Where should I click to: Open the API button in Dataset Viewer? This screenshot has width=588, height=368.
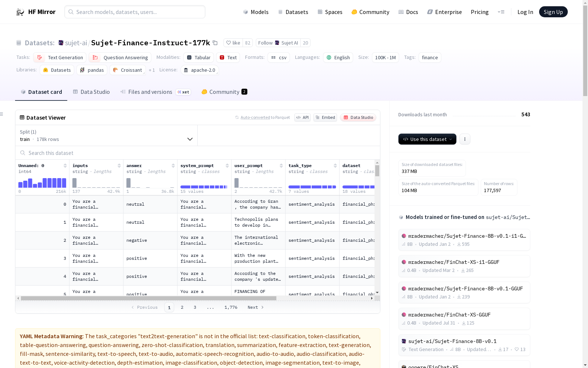pos(302,117)
